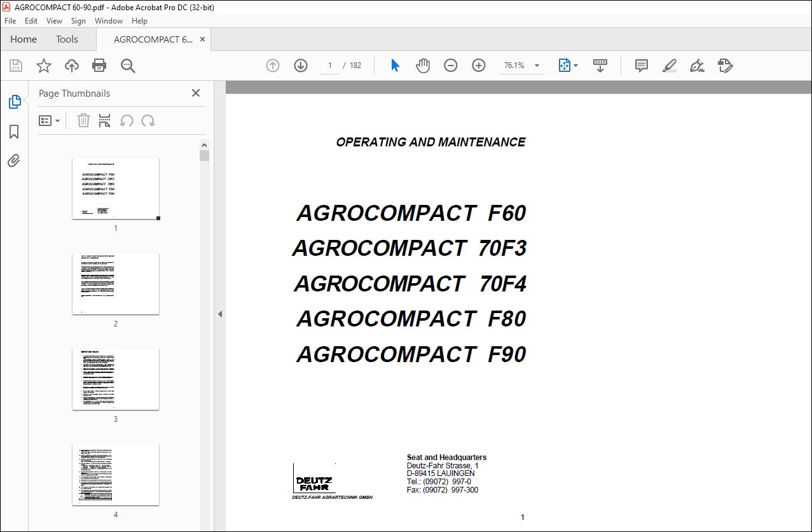
Task: Show Page Thumbnails sidebar icon
Action: click(x=14, y=102)
